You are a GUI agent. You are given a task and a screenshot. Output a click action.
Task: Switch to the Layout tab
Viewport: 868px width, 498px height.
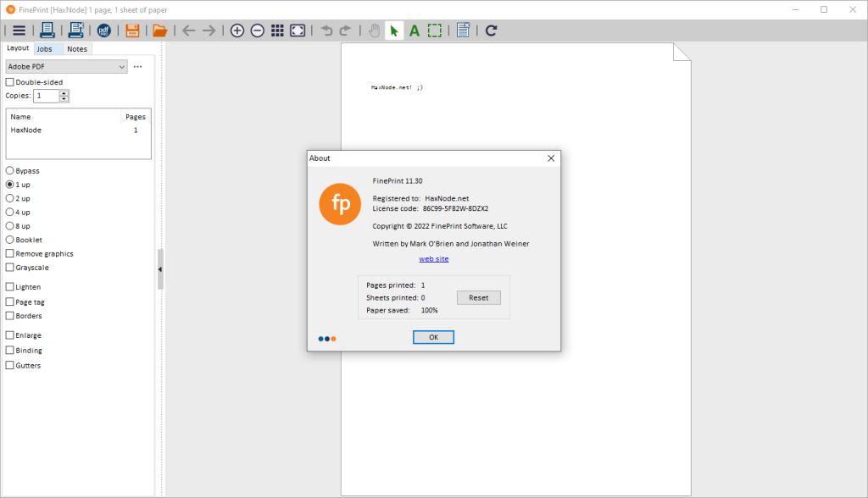coord(18,48)
